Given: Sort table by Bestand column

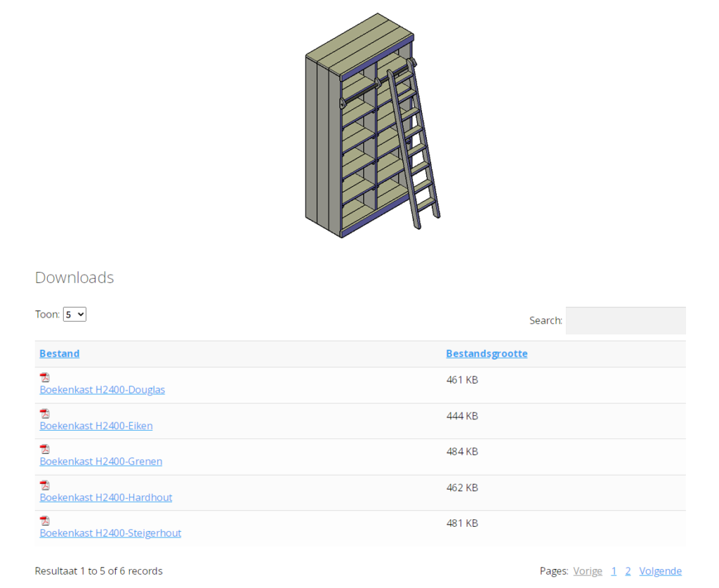Looking at the screenshot, I should point(60,353).
